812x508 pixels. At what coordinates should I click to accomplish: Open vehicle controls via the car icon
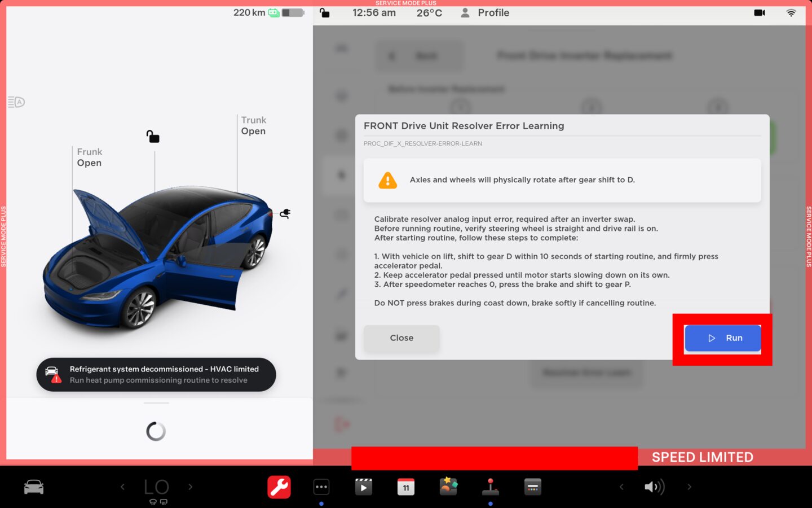pos(34,487)
